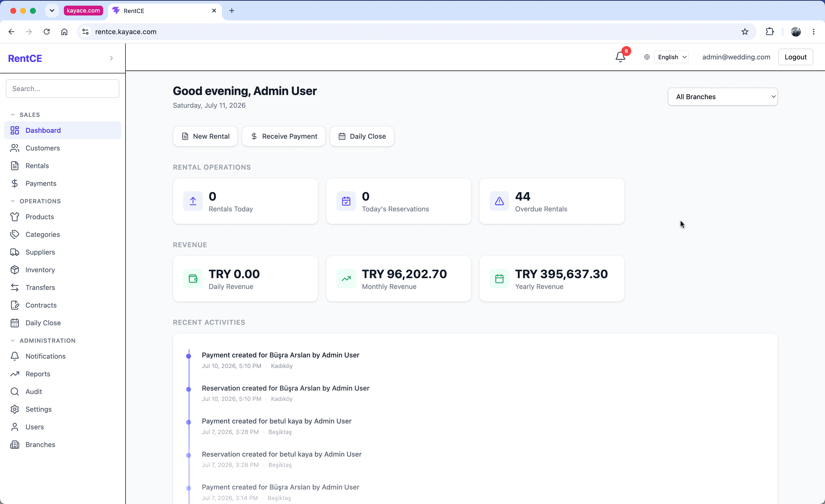Open the Chrome three-dot menu
Viewport: 825px width, 504px height.
[814, 31]
